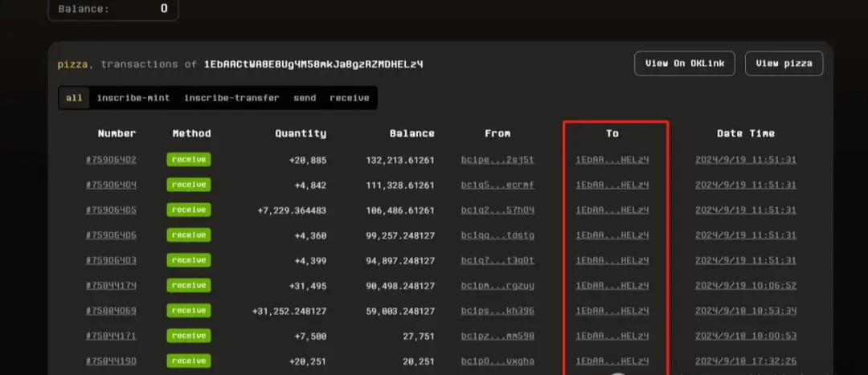
Task: Open transaction number #75906405
Action: pos(111,210)
